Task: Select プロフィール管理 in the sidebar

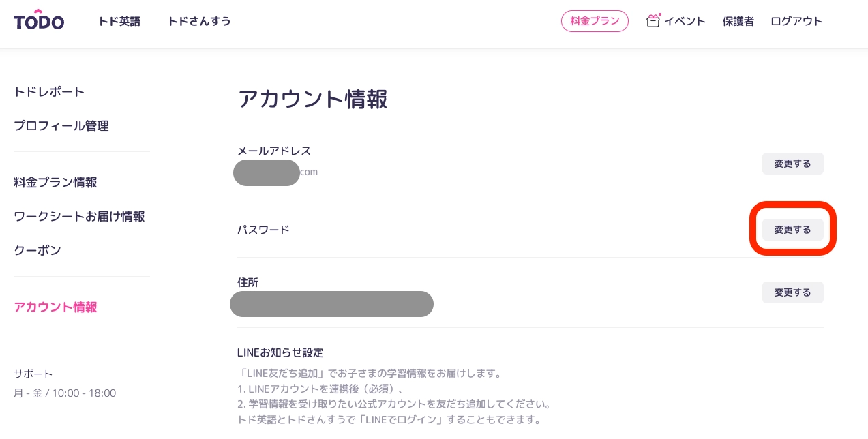Action: coord(61,125)
